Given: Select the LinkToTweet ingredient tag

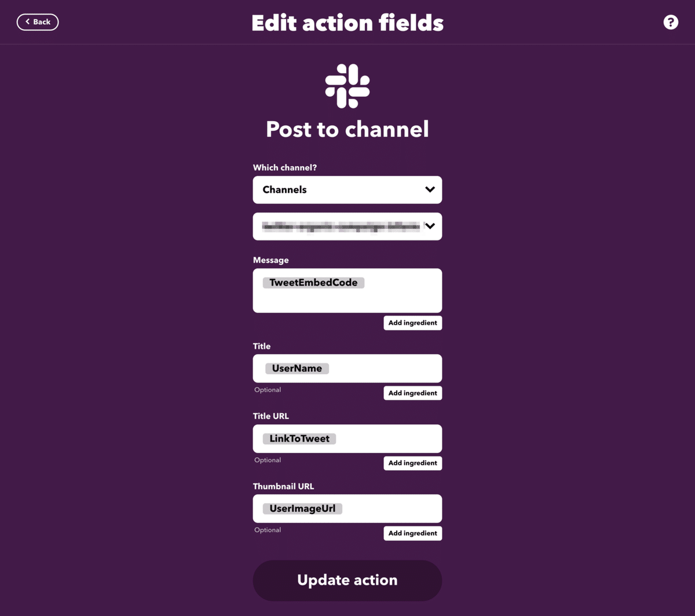Looking at the screenshot, I should [x=299, y=439].
